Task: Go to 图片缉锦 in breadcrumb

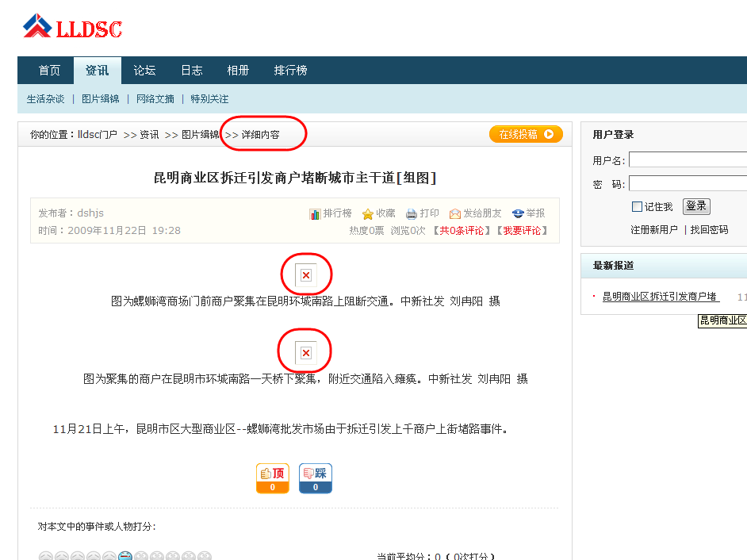Action: (x=200, y=135)
